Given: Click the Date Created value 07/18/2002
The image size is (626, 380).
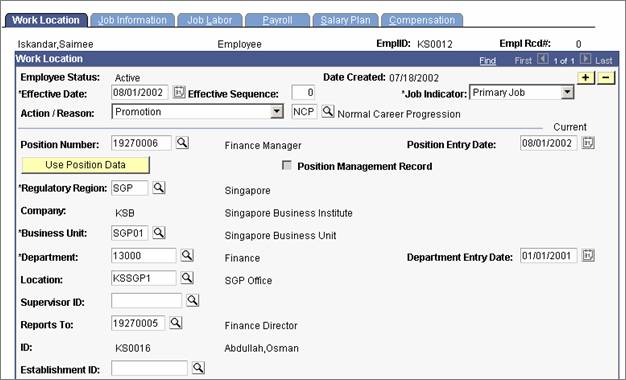Looking at the screenshot, I should coord(414,78).
